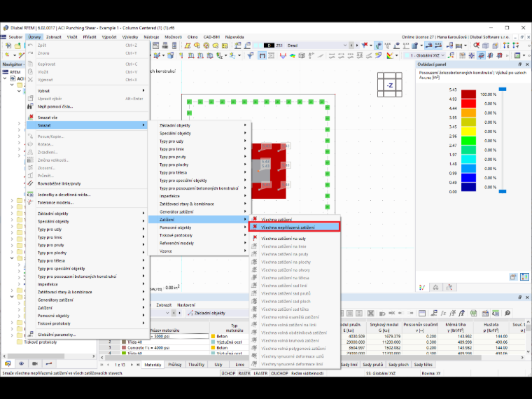Click the Excel export icon in table toolbar

pyautogui.click(x=473, y=313)
